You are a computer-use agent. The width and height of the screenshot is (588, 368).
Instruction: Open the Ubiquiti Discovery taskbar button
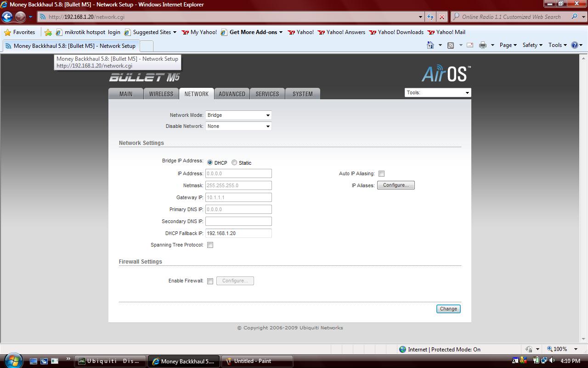[111, 361]
